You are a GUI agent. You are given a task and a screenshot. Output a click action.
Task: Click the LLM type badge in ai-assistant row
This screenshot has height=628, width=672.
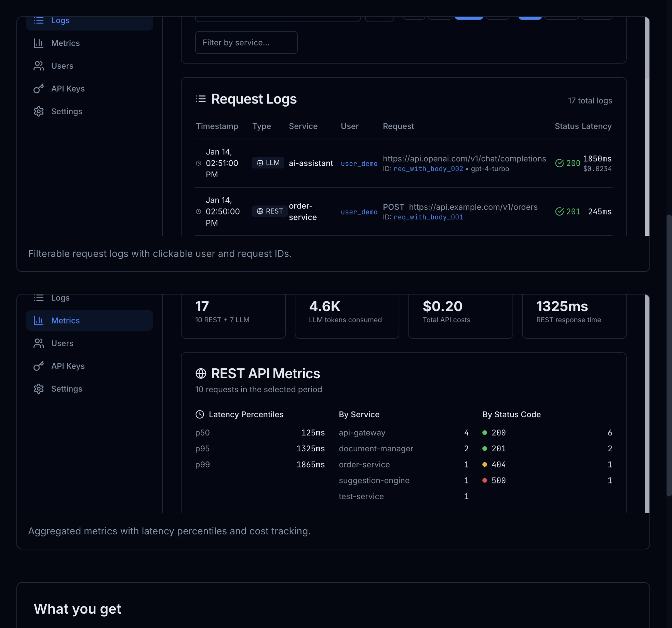click(268, 163)
